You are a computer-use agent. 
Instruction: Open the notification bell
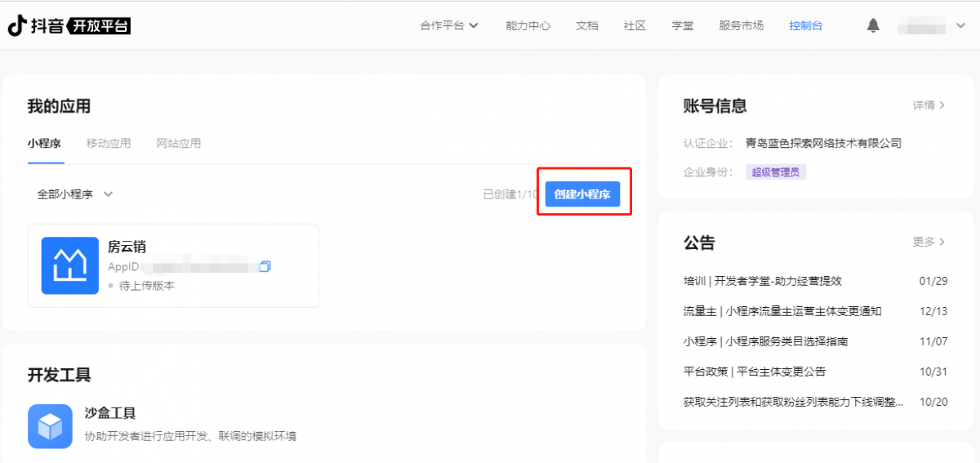(873, 25)
